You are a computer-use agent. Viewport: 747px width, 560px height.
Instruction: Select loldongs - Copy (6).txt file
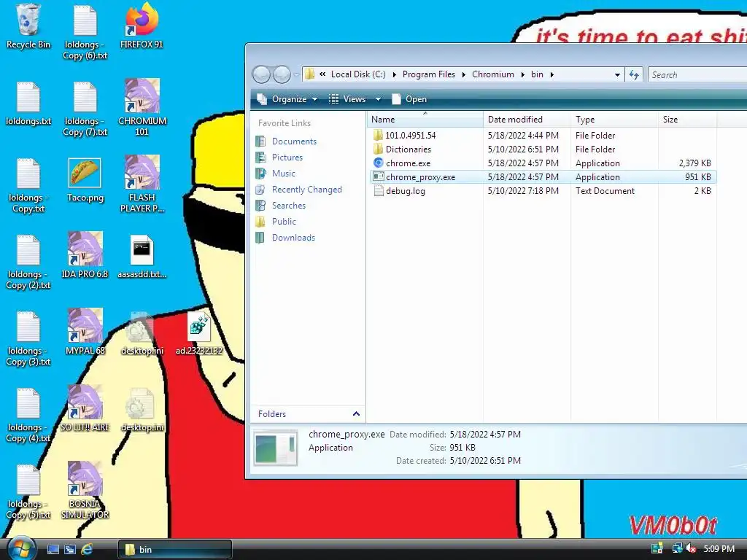tap(85, 32)
